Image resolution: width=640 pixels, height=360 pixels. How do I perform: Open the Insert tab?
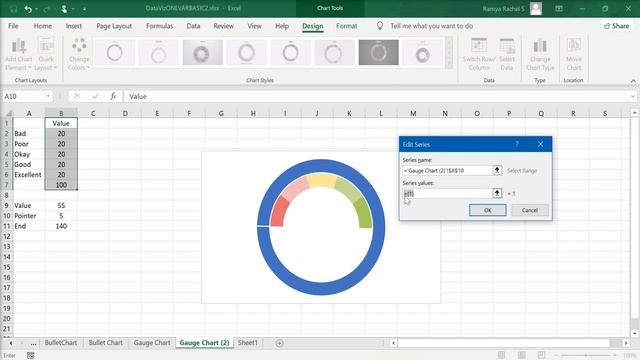coord(73,26)
